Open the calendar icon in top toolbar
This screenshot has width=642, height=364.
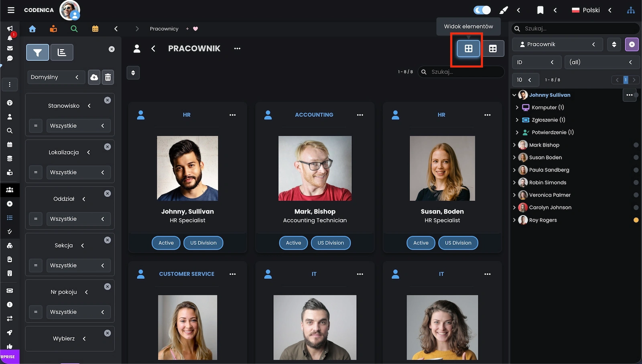pos(95,29)
